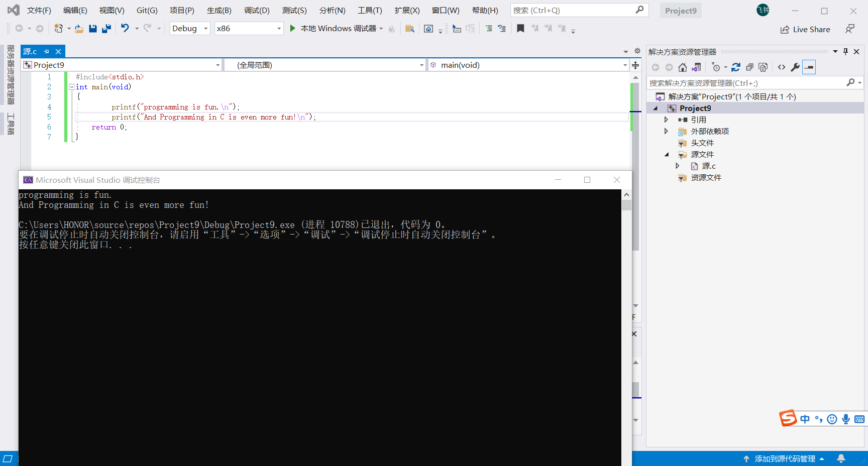Click the split editor window icon
The width and height of the screenshot is (868, 466).
pos(635,65)
